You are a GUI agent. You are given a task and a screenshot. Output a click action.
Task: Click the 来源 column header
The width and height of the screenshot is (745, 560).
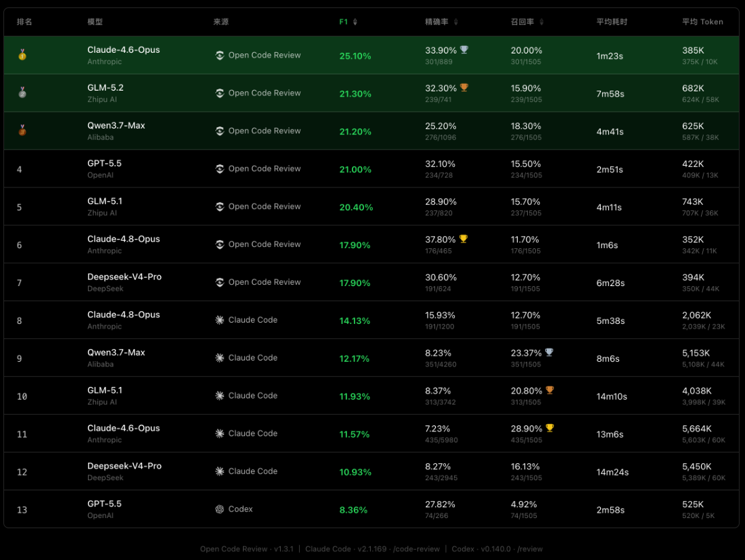[x=221, y=22]
